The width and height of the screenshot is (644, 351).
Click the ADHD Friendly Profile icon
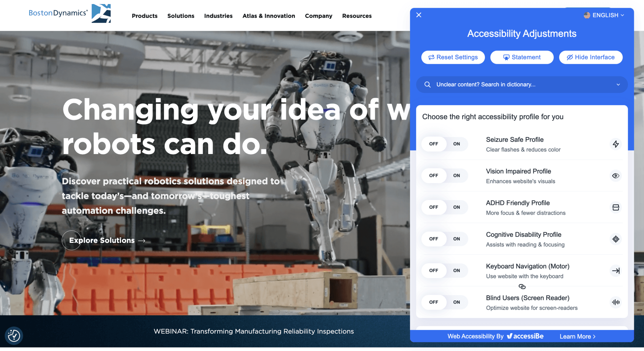tap(616, 207)
